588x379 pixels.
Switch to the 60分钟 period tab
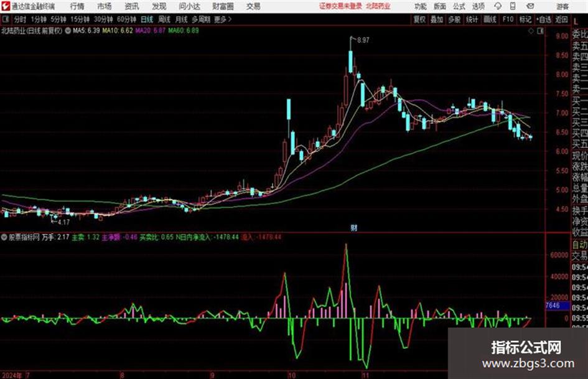click(x=126, y=19)
